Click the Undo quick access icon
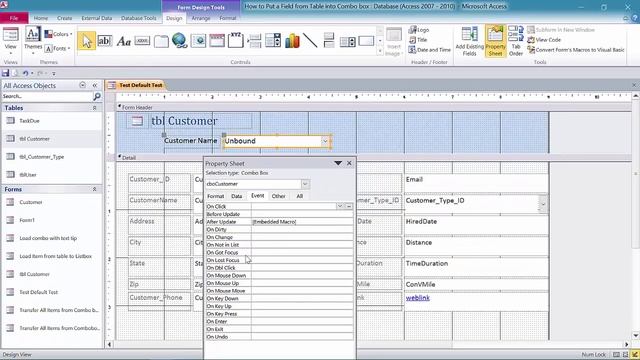 coord(25,73)
